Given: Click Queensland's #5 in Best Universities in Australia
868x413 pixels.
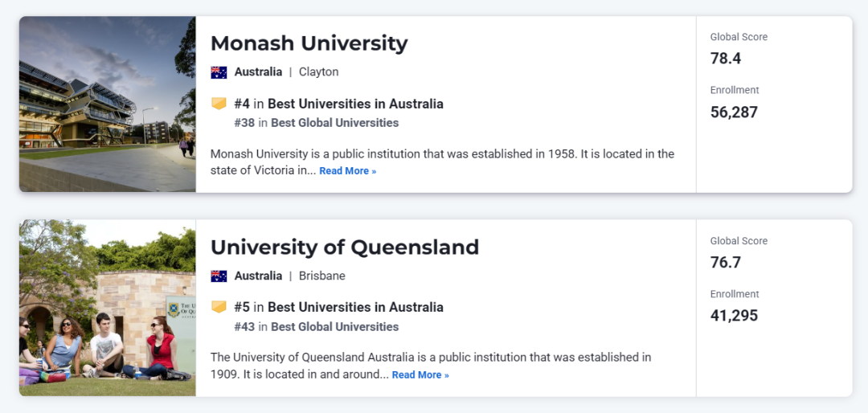Looking at the screenshot, I should point(338,307).
